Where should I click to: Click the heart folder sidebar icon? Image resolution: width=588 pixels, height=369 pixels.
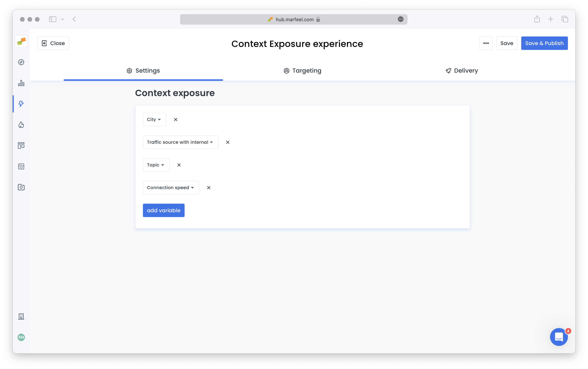(21, 187)
